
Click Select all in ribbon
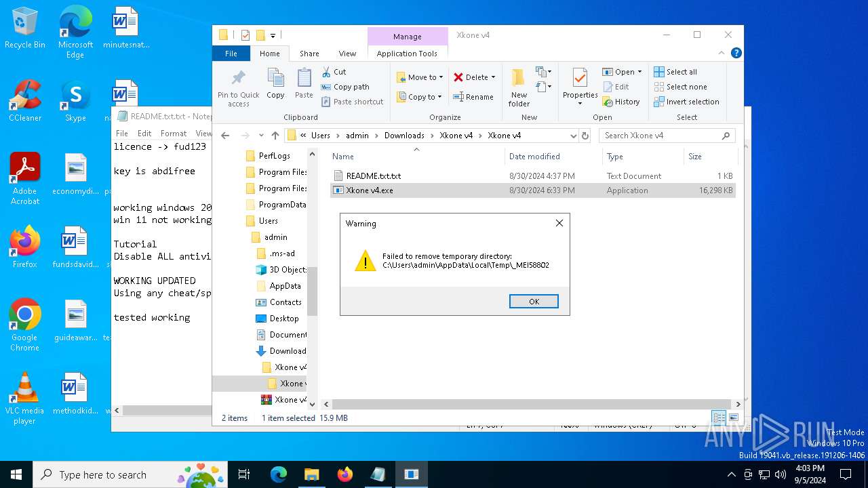coord(675,72)
